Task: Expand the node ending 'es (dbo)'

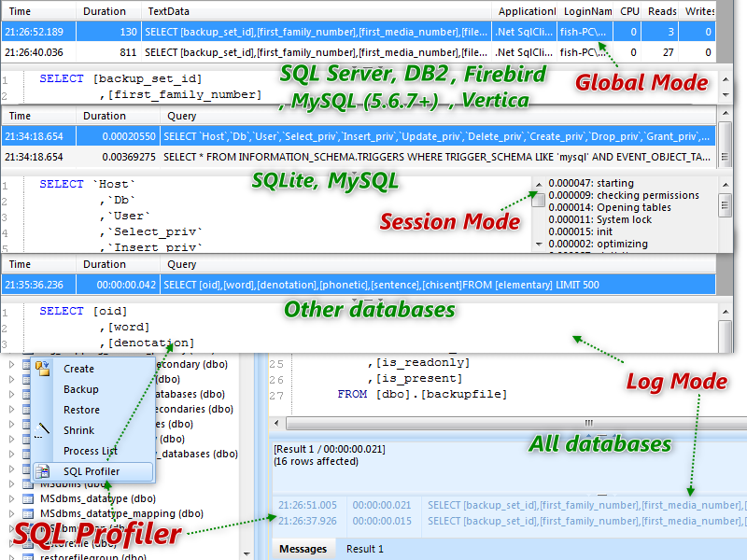Action: pyautogui.click(x=12, y=424)
